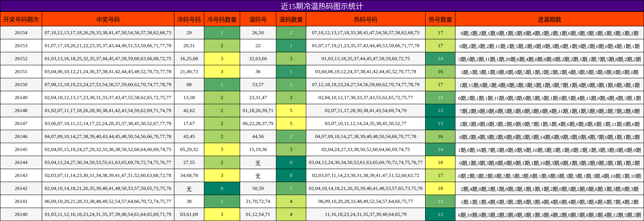Select the 温码号 column header

point(258,19)
